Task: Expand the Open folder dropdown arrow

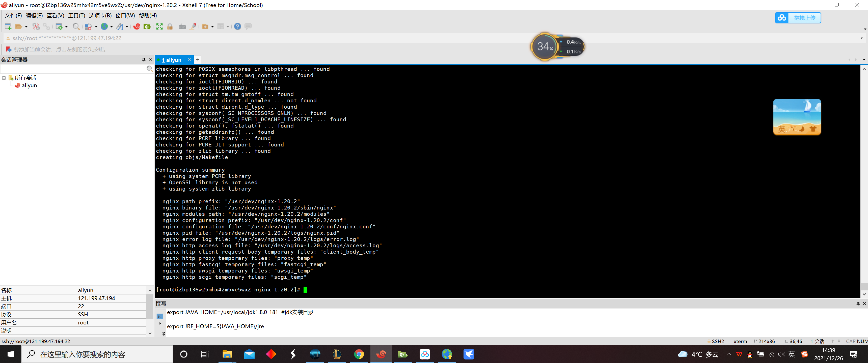Action: click(x=26, y=27)
